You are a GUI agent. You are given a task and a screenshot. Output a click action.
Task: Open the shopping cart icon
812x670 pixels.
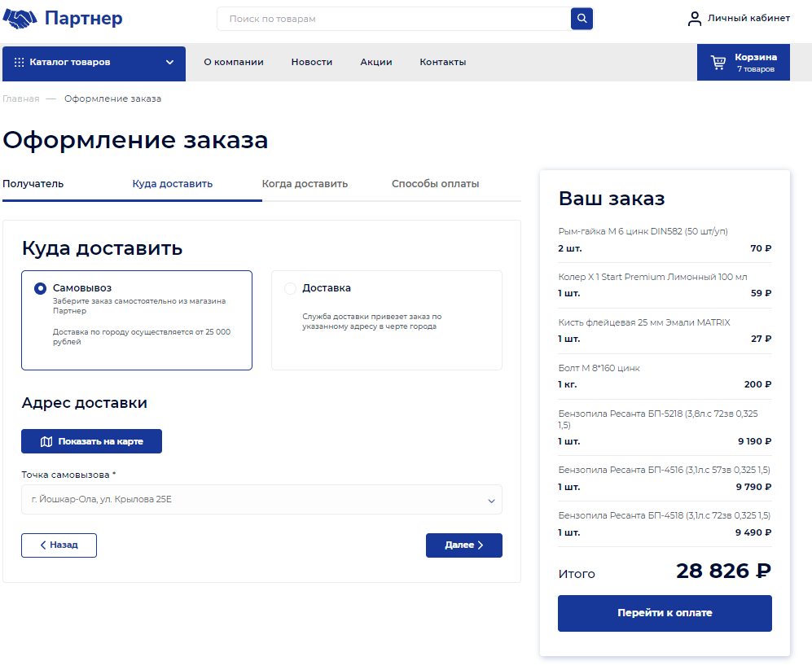(718, 63)
